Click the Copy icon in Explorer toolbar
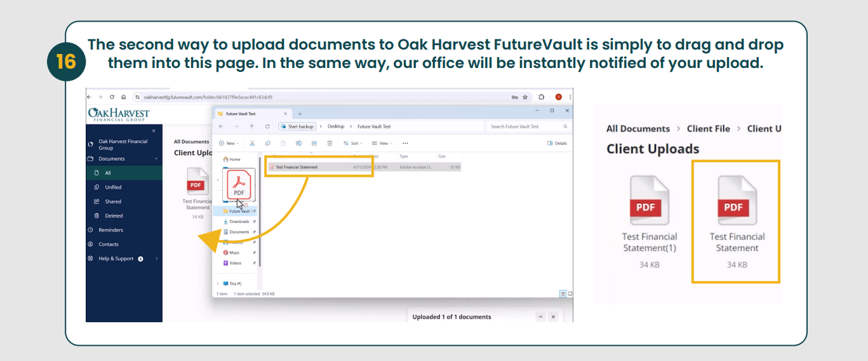The image size is (868, 361). pyautogui.click(x=268, y=144)
